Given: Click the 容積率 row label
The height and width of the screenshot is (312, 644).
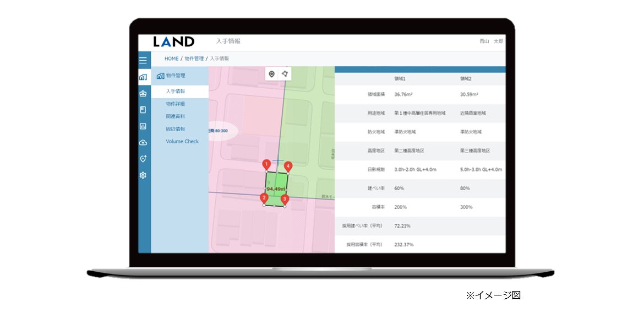Looking at the screenshot, I should point(378,207).
